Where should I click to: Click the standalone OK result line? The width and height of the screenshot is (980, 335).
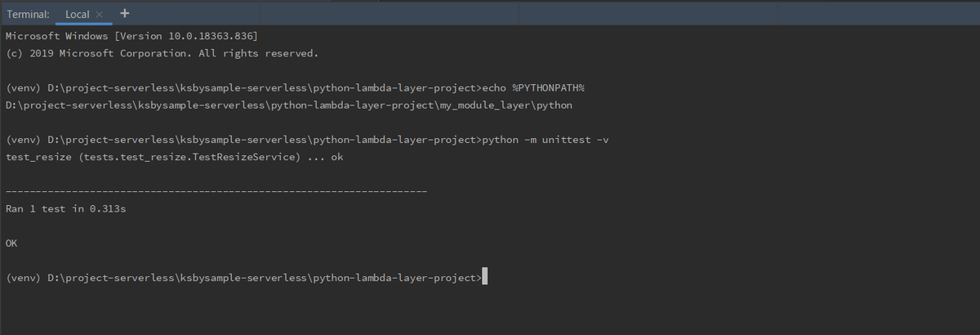pos(11,243)
